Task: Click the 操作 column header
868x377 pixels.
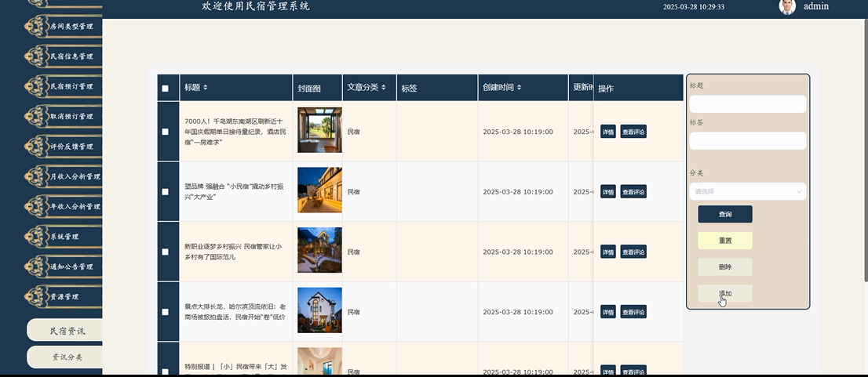Action: click(638, 88)
